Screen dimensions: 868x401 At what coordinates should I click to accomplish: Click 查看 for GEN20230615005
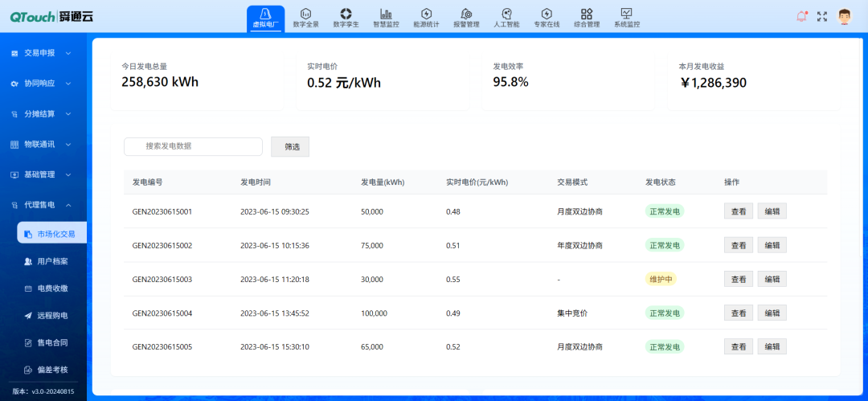click(739, 346)
